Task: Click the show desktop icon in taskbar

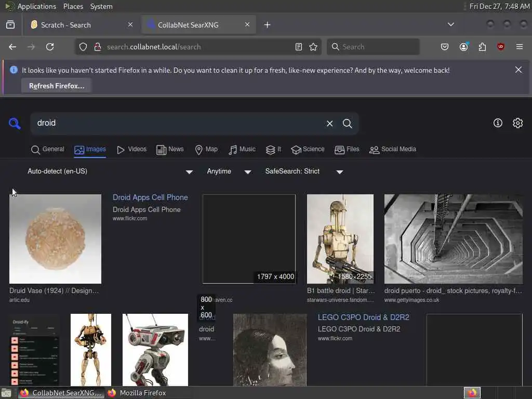Action: coord(6,393)
